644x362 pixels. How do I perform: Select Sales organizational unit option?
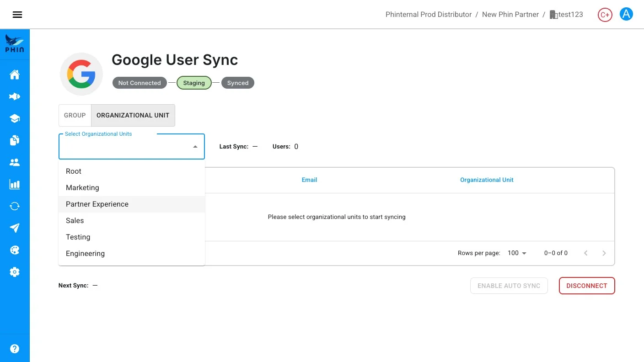tap(132, 221)
